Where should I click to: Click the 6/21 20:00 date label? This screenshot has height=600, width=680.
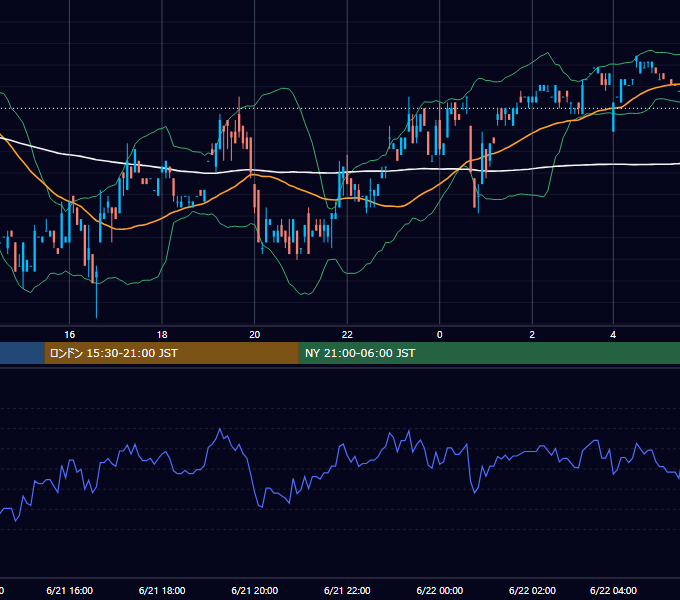coord(255,590)
